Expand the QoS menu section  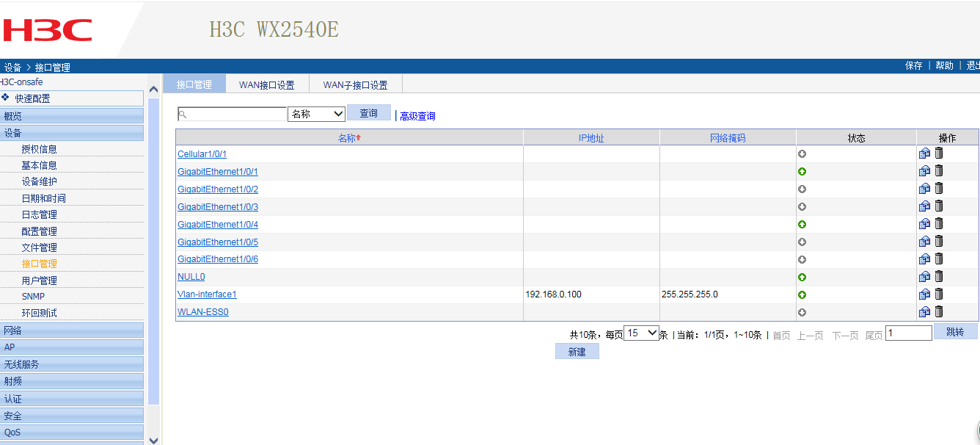72,433
